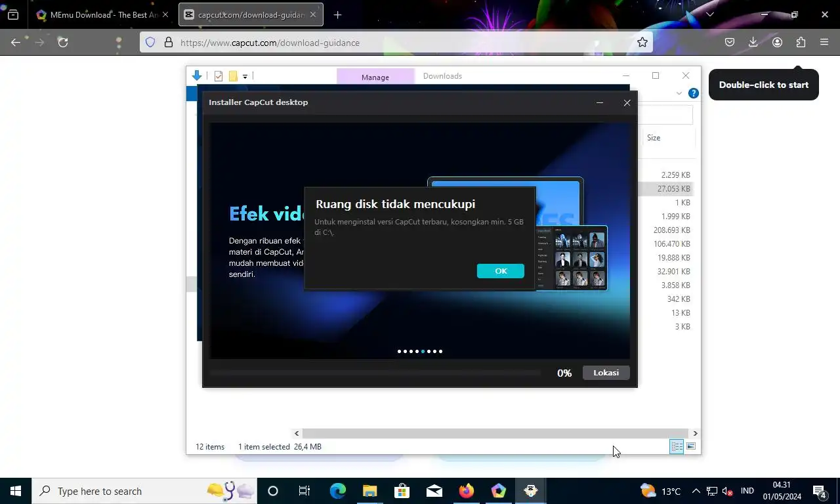Open Firefox account icon
This screenshot has height=504, width=840.
coord(777,42)
